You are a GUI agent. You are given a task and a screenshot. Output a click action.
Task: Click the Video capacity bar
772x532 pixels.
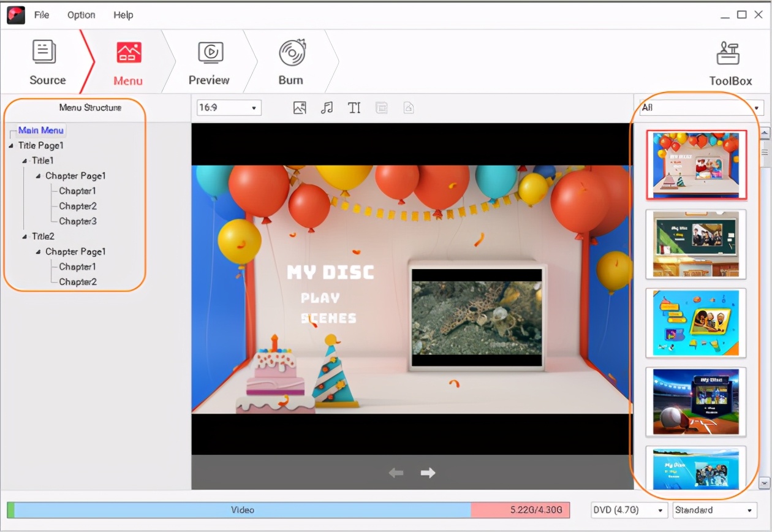point(243,510)
